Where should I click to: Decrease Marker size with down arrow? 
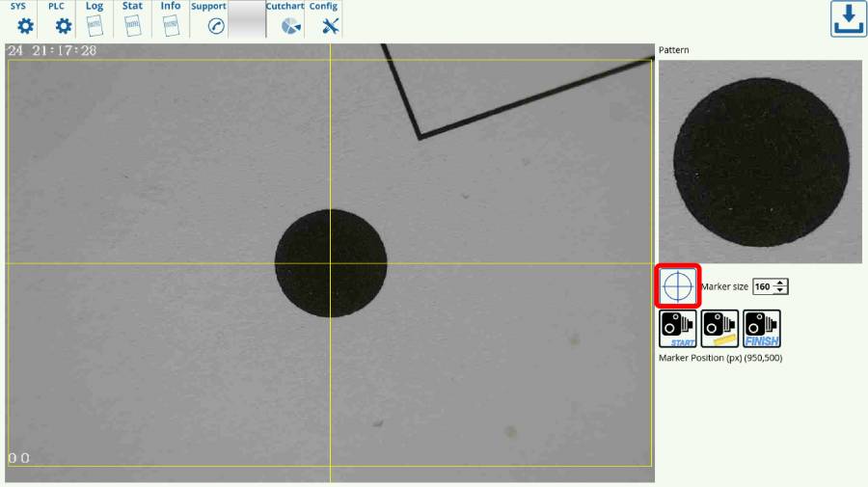click(x=781, y=291)
